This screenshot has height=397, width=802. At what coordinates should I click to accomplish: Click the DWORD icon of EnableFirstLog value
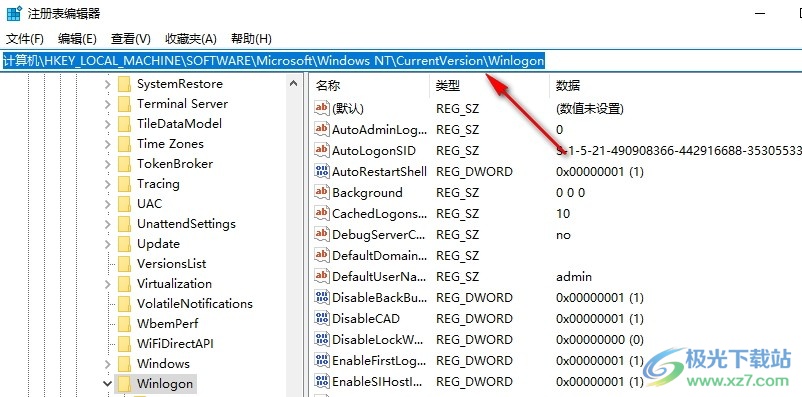point(321,359)
